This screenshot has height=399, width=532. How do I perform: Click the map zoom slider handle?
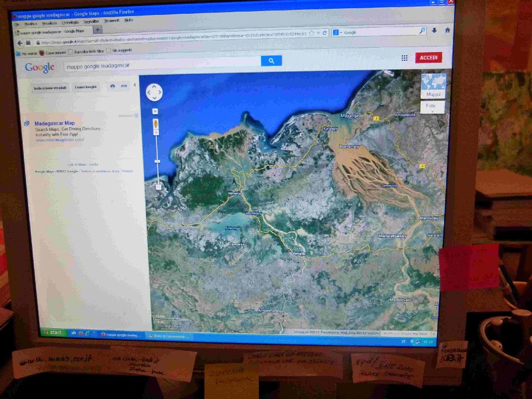coord(157,161)
